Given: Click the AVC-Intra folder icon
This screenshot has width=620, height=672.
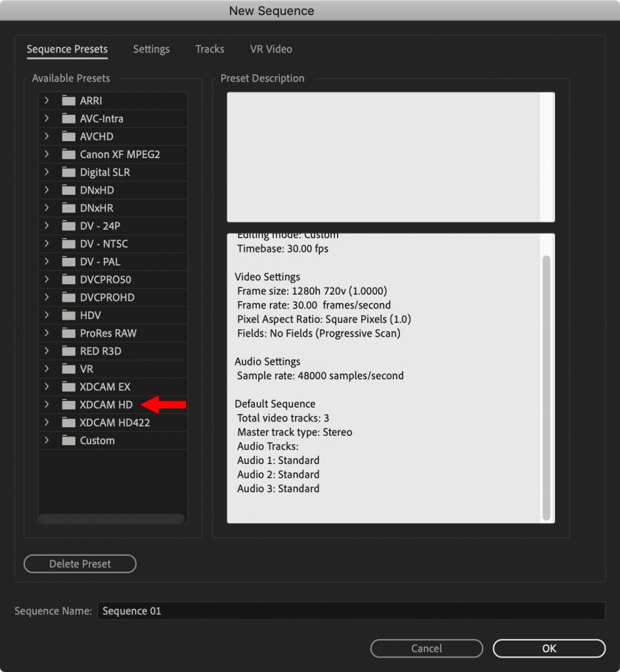Looking at the screenshot, I should click(68, 119).
